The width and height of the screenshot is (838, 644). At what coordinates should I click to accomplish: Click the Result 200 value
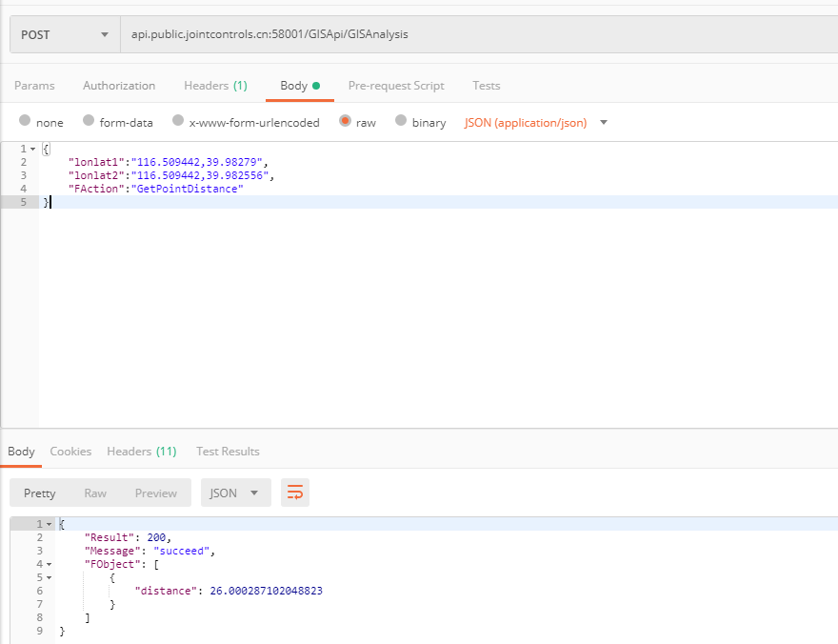pos(156,537)
